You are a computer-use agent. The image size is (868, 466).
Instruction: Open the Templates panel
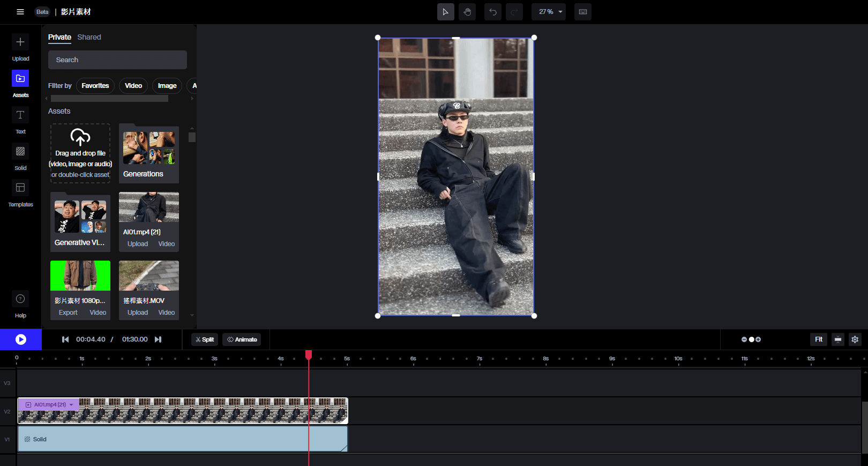[20, 188]
